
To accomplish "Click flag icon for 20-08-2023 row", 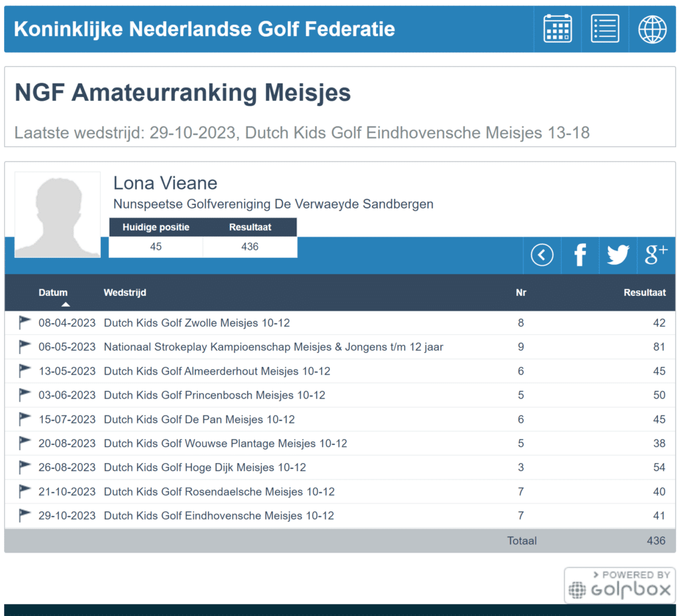I will click(25, 443).
